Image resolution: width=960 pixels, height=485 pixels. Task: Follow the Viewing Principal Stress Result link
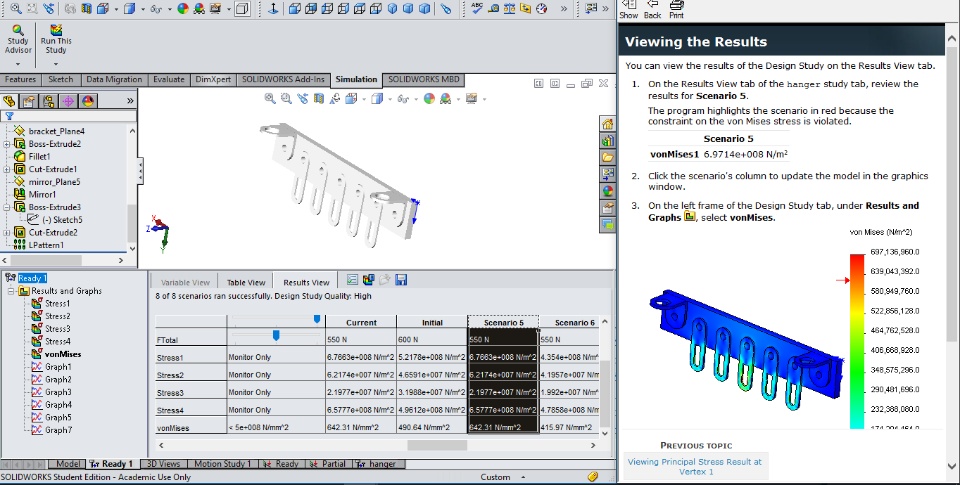pyautogui.click(x=695, y=467)
